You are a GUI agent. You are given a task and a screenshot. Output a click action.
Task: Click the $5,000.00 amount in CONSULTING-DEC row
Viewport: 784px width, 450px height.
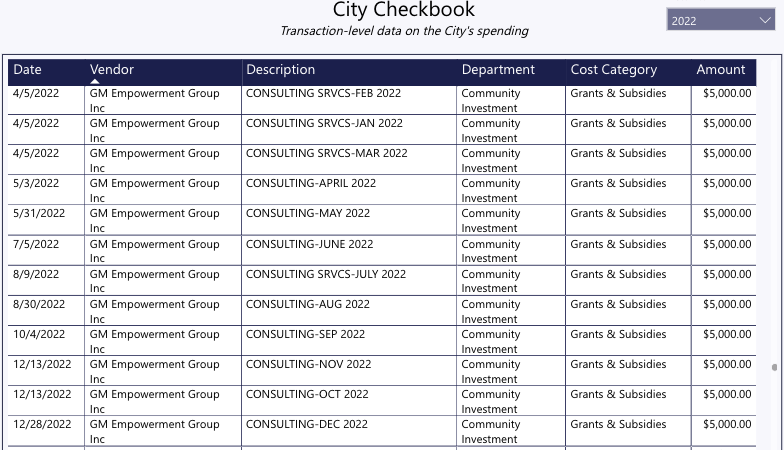(724, 430)
